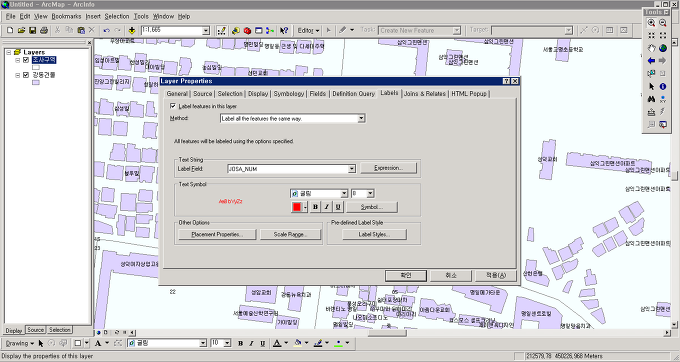Viewport: 680px width, 362px height.
Task: Choose the Select Elements arrow tool
Action: tap(651, 86)
